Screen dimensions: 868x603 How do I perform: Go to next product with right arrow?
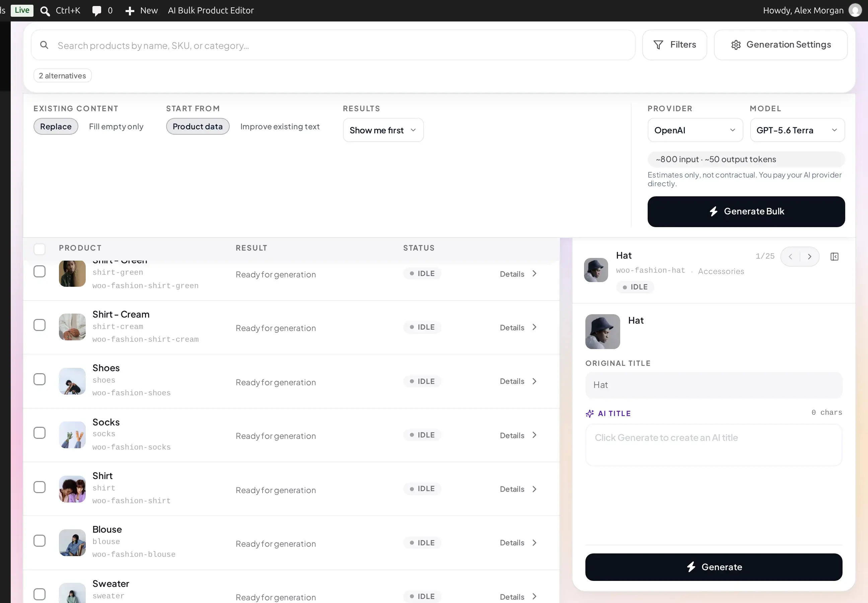click(809, 257)
